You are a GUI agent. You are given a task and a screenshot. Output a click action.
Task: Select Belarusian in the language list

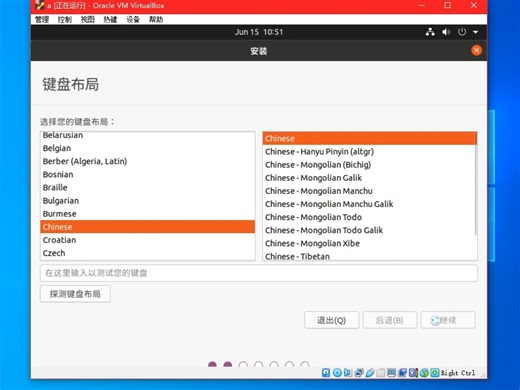point(148,135)
